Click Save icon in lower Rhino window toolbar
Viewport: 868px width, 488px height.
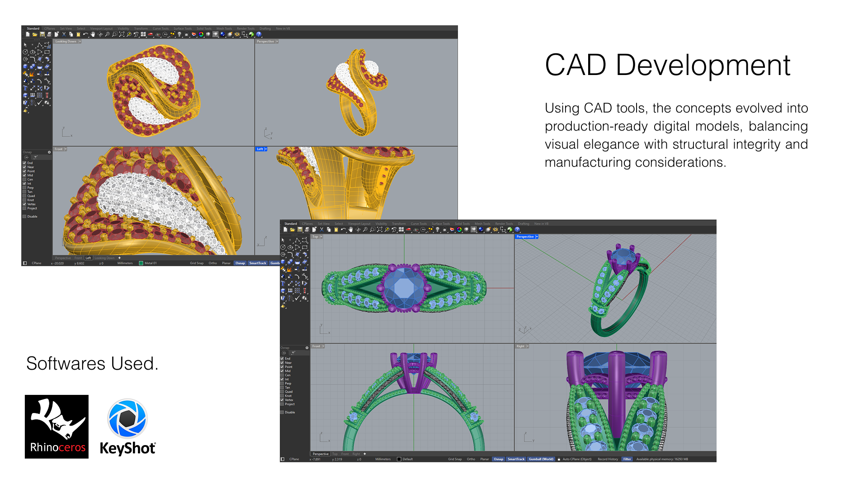(300, 230)
